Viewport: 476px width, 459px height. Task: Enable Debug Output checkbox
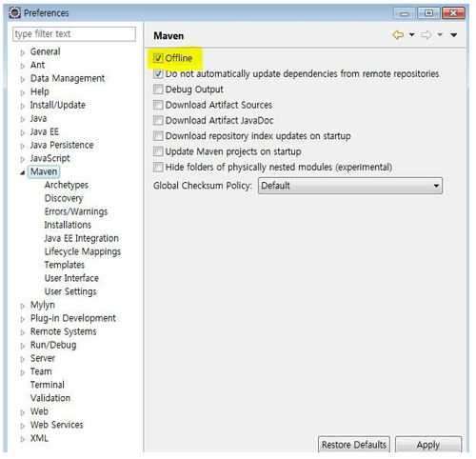coord(158,90)
